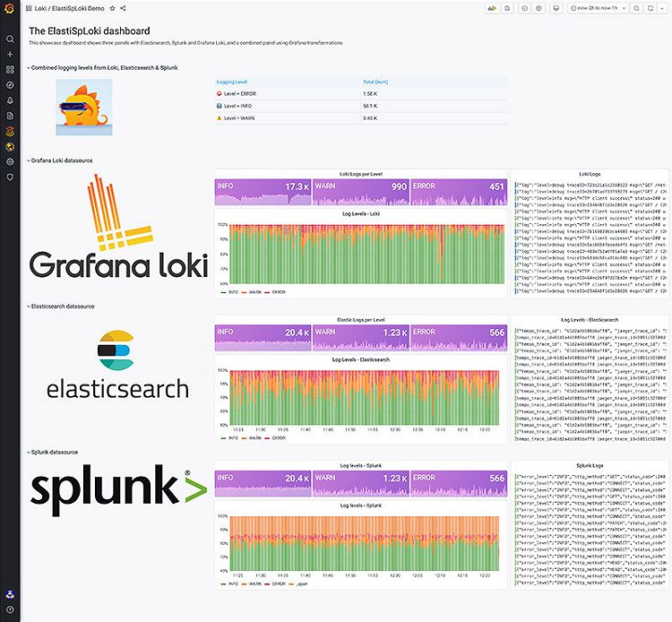The image size is (672, 622).
Task: Click the 3.45 K total value for WARN
Action: pos(370,118)
